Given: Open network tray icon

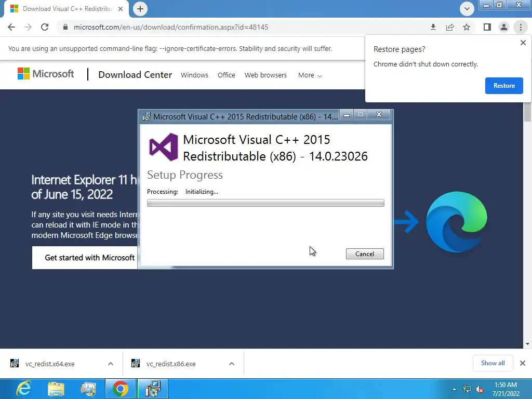Looking at the screenshot, I should [x=467, y=389].
